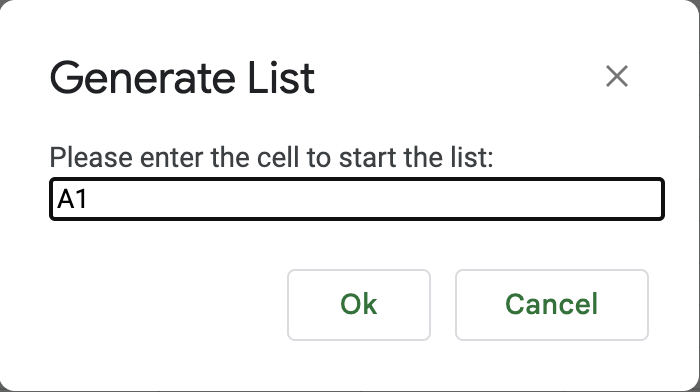The image size is (700, 392).
Task: Choose Cancel to discard the prompt
Action: click(551, 304)
